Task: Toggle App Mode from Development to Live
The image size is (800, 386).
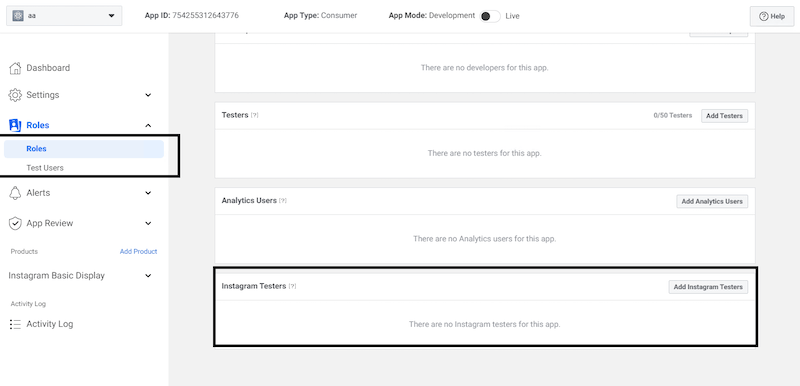Action: point(489,16)
